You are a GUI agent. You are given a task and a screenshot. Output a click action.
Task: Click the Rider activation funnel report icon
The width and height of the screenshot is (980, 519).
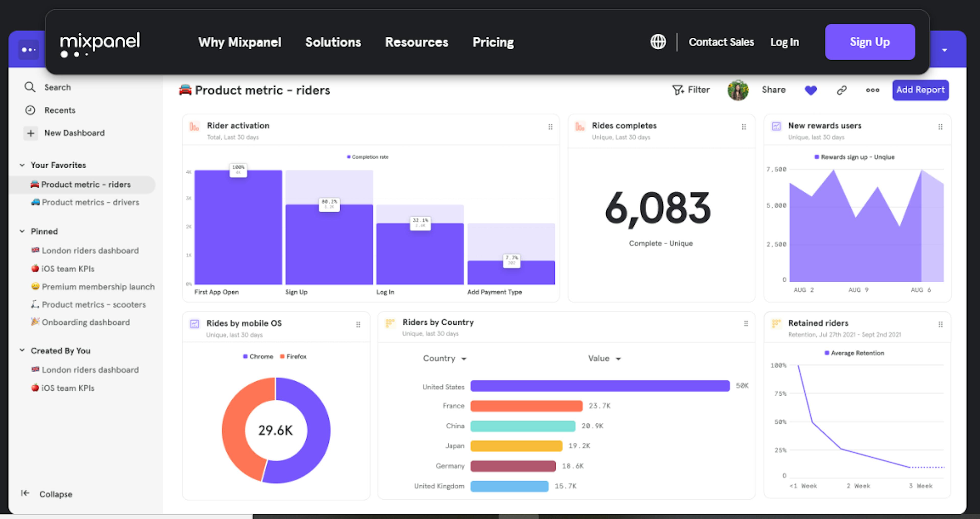(194, 126)
